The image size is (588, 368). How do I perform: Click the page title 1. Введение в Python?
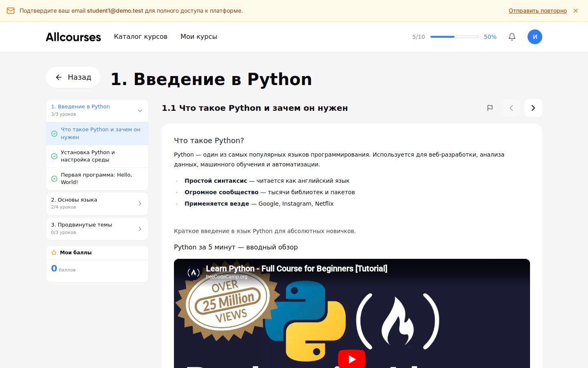pyautogui.click(x=211, y=79)
